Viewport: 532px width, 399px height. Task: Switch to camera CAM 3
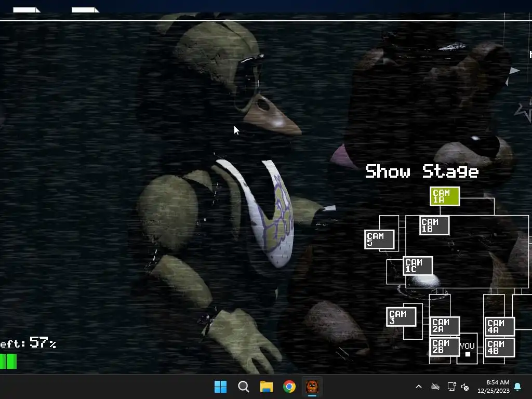click(401, 317)
